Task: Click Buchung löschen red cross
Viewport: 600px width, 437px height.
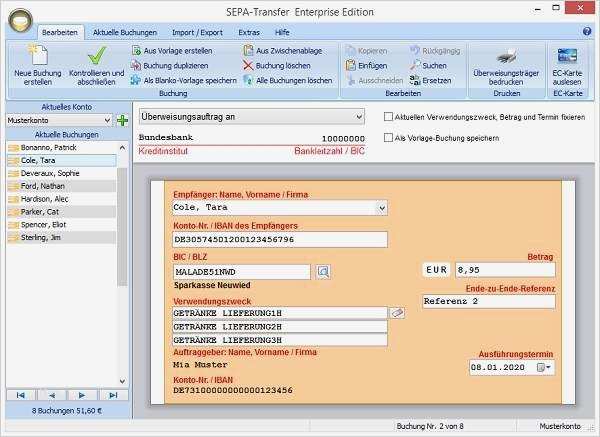Action: pyautogui.click(x=248, y=65)
